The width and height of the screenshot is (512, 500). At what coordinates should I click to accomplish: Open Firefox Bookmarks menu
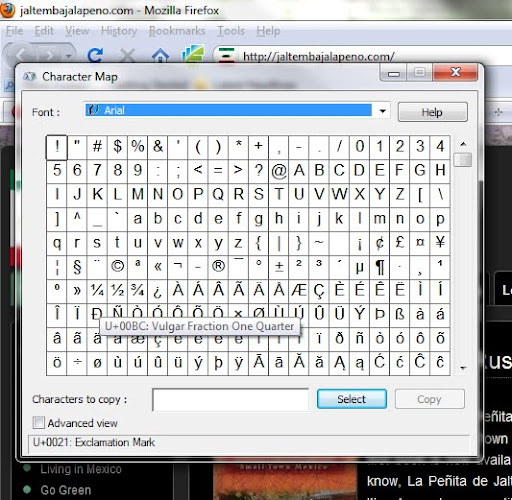click(177, 31)
